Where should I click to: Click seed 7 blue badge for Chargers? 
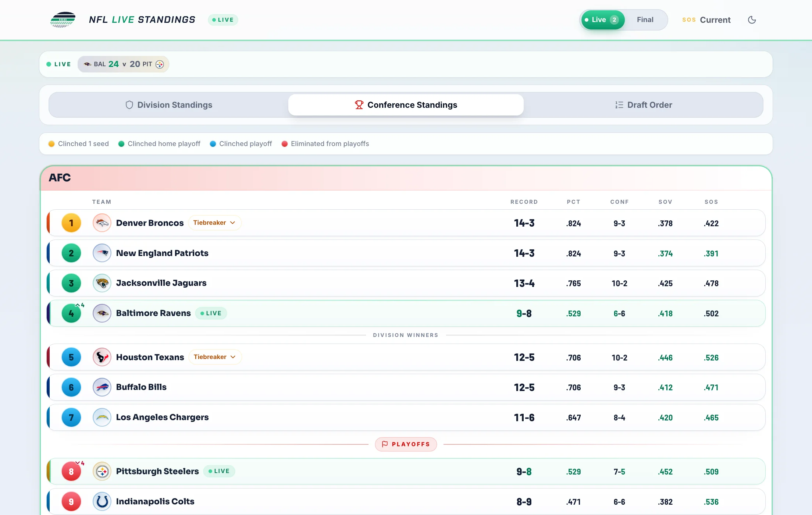[71, 418]
